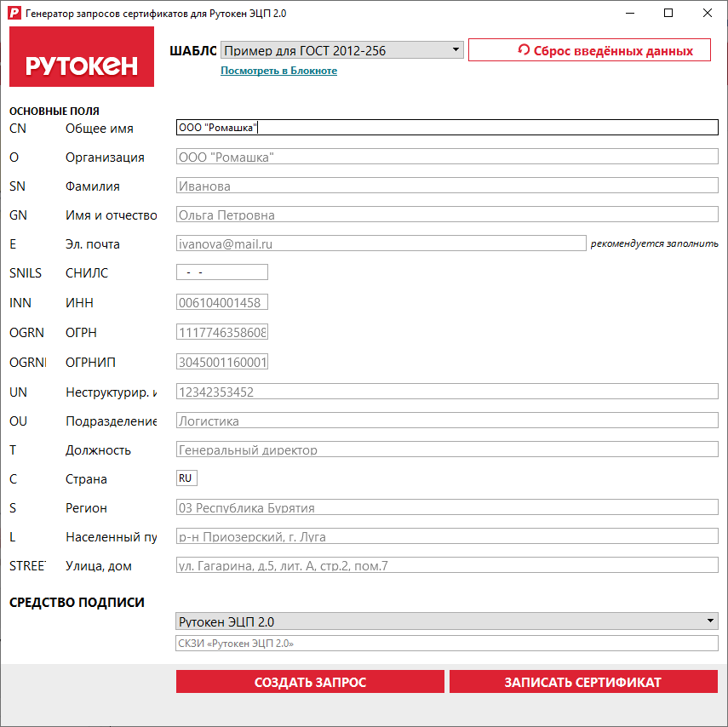Click the reset entered data button
728x727 pixels.
[589, 50]
